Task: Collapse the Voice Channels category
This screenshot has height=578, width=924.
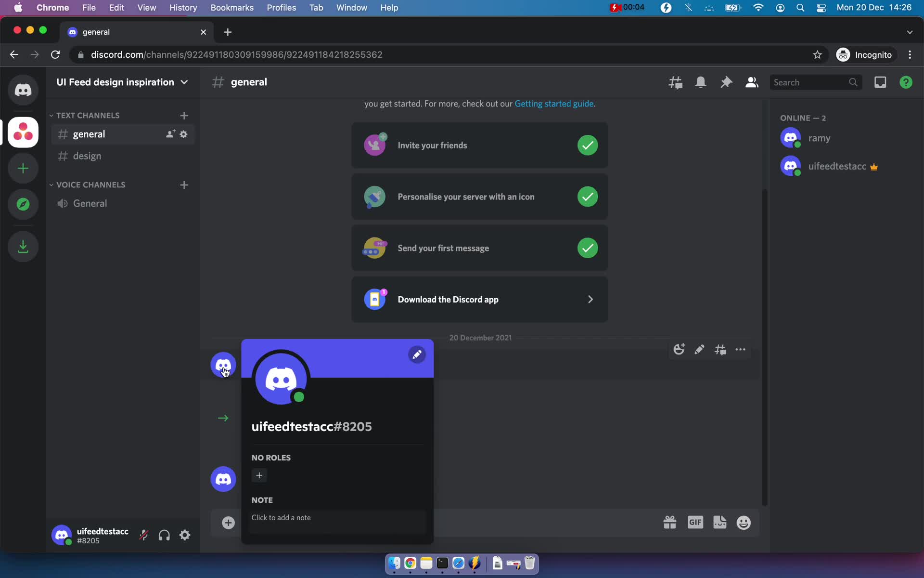Action: coord(88,185)
